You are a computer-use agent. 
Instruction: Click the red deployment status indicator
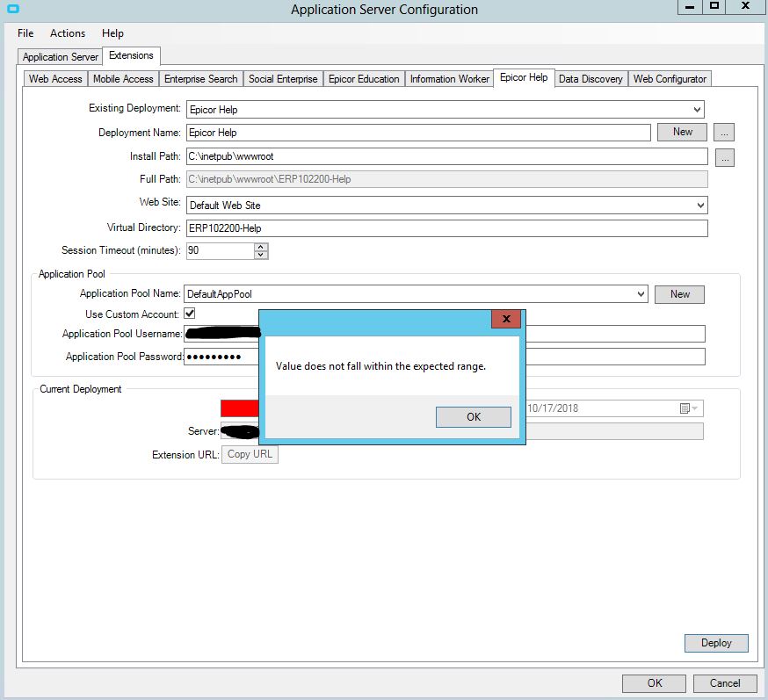point(240,408)
